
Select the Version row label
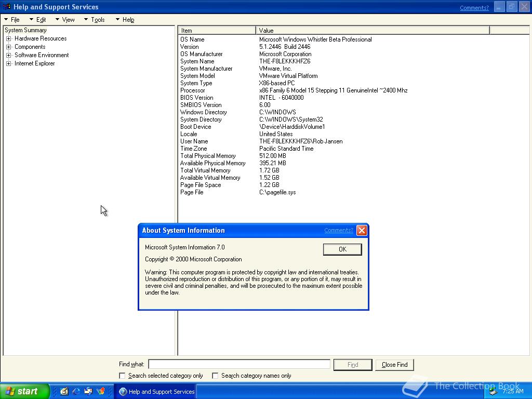[x=189, y=47]
